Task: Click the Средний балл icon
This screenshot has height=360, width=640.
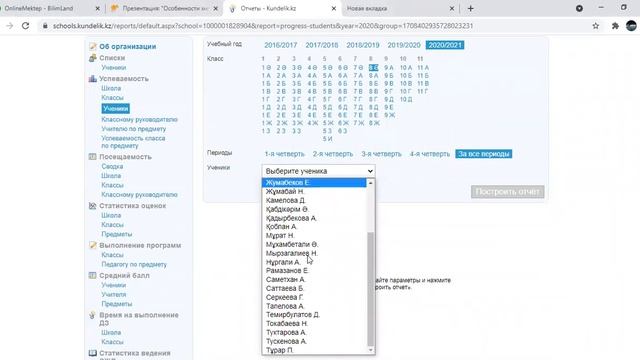Action: click(93, 276)
